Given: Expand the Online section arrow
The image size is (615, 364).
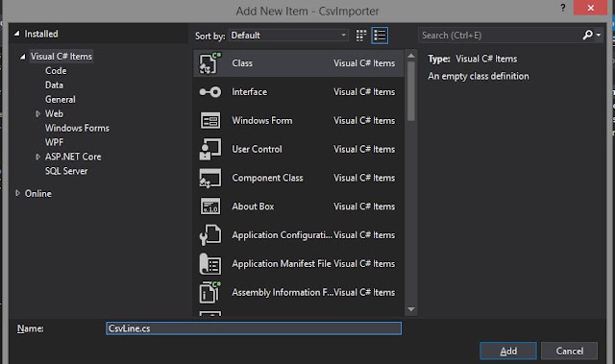Looking at the screenshot, I should tap(17, 193).
